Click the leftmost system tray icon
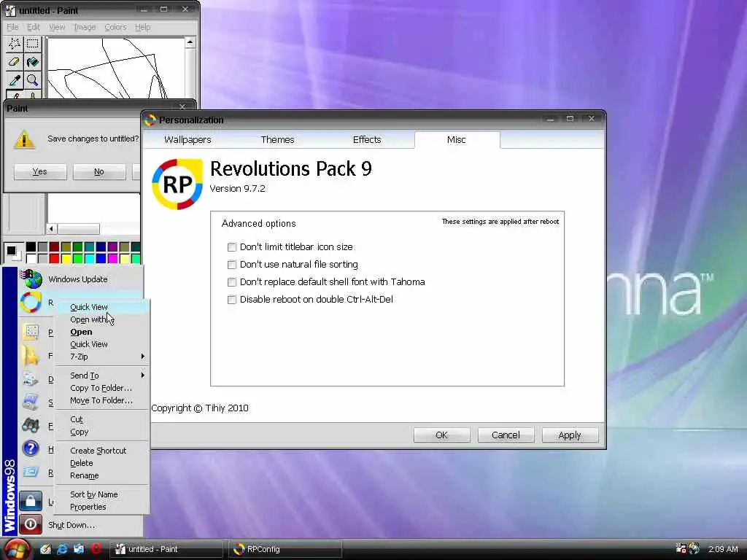The width and height of the screenshot is (747, 560). 681,548
